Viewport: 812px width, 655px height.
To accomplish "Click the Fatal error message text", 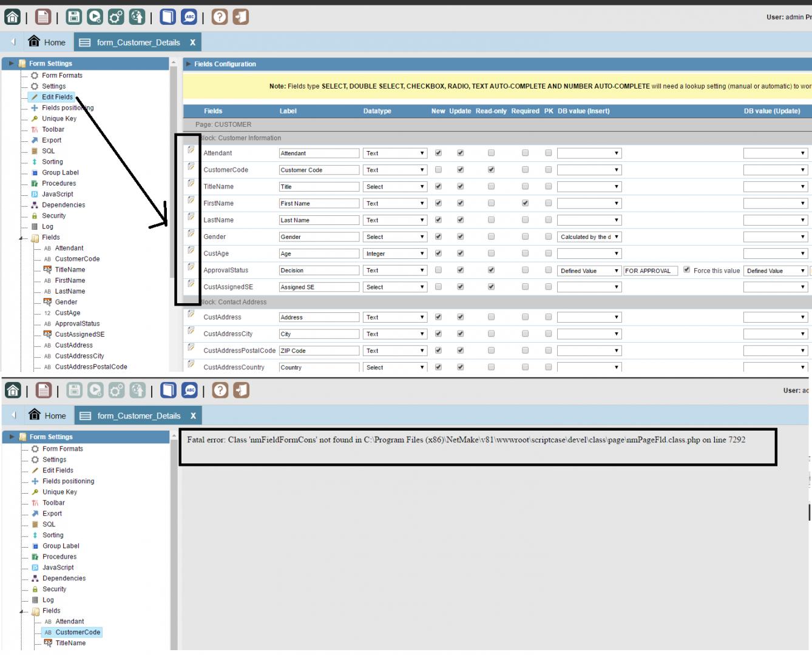I will coord(466,440).
